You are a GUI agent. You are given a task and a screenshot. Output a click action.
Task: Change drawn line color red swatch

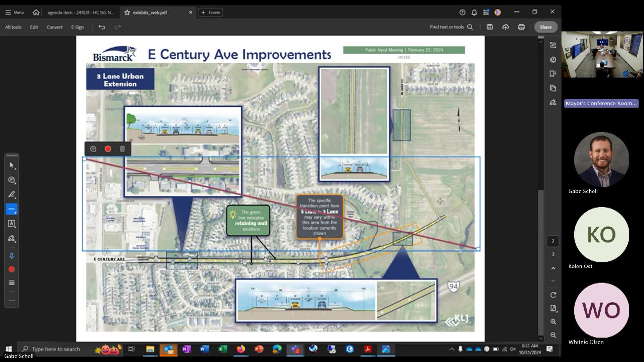tap(108, 149)
